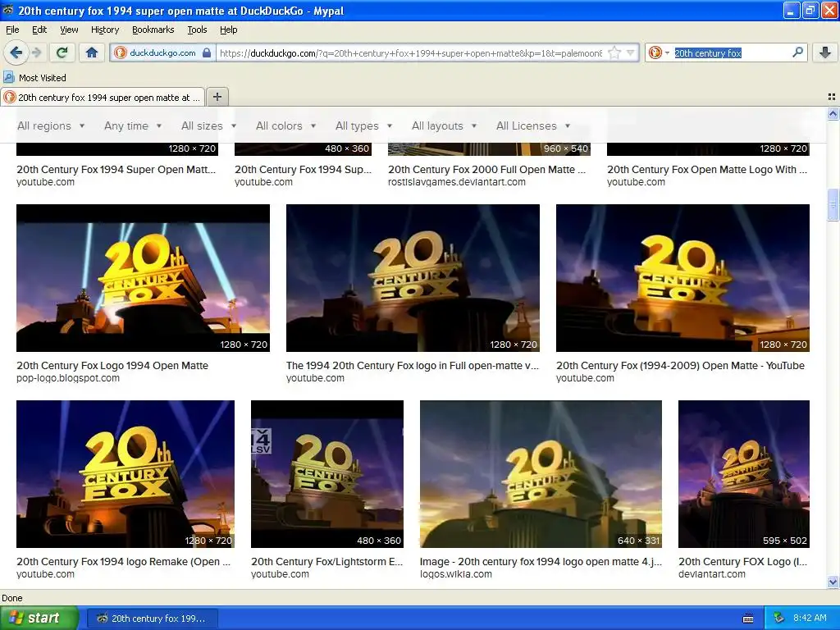
Task: Open the Help menu
Action: click(x=229, y=30)
